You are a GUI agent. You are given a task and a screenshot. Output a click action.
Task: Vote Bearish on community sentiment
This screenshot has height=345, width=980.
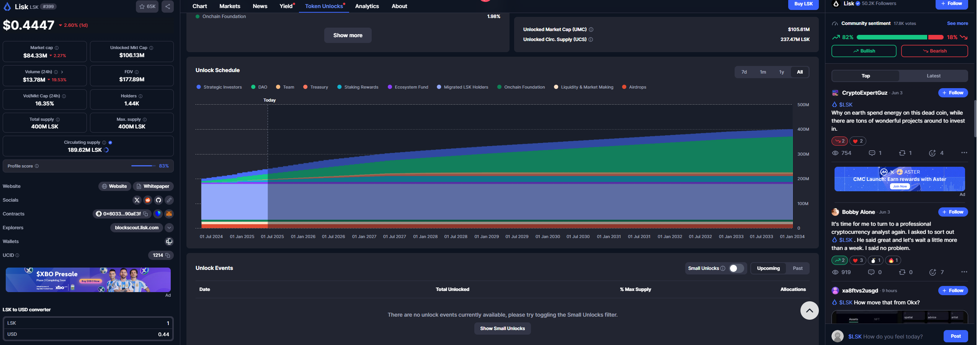pyautogui.click(x=934, y=51)
